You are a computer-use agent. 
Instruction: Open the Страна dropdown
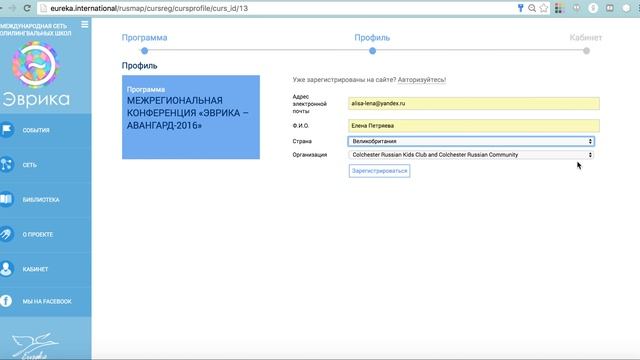click(471, 141)
